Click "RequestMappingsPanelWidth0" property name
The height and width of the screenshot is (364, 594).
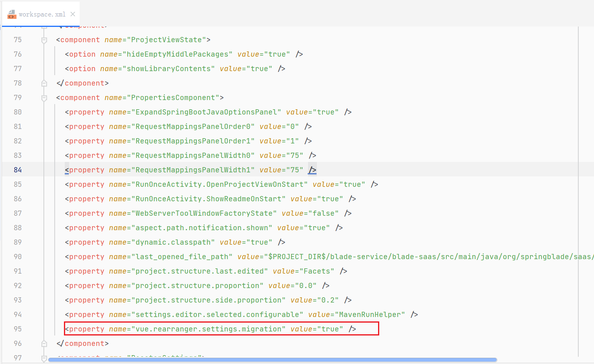pos(193,155)
